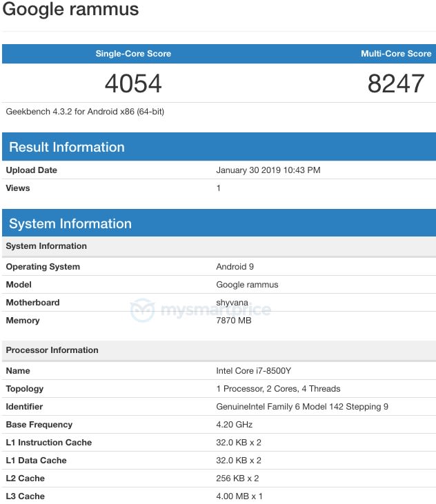The height and width of the screenshot is (504, 436).
Task: Select the processor Name label
Action: point(18,371)
